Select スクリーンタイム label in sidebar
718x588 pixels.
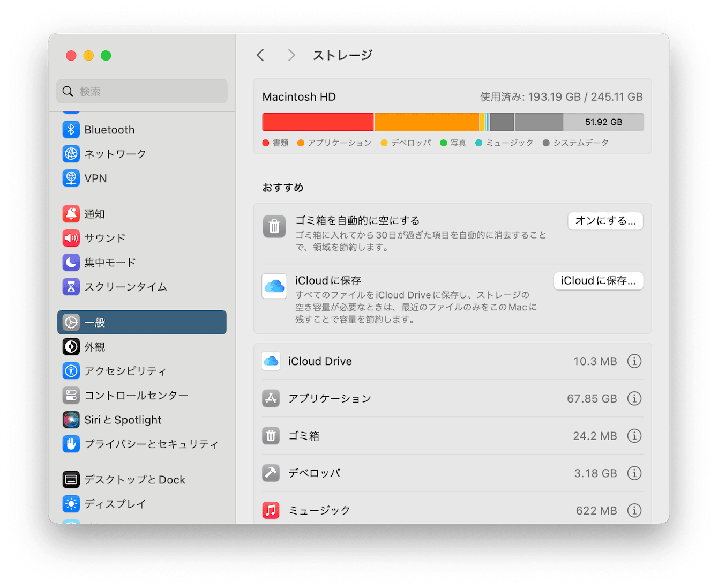click(126, 287)
